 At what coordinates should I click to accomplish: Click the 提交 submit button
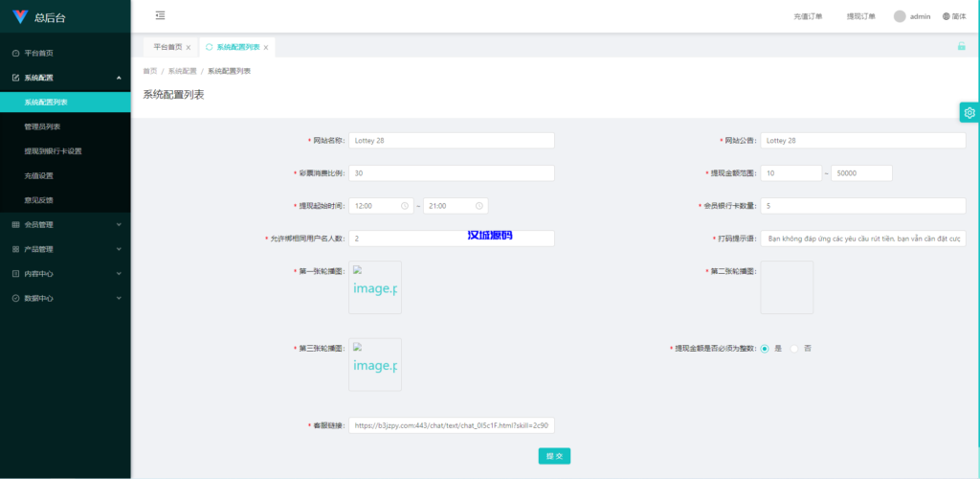pos(554,456)
